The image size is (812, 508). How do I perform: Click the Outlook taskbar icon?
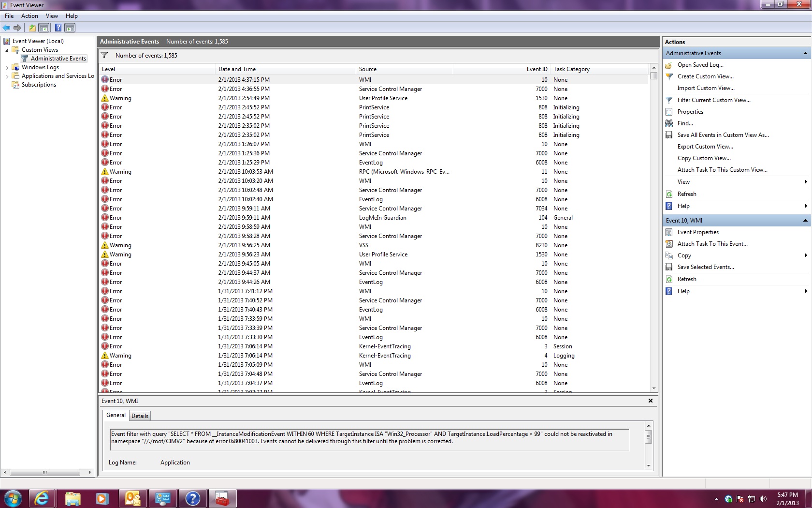click(x=132, y=498)
